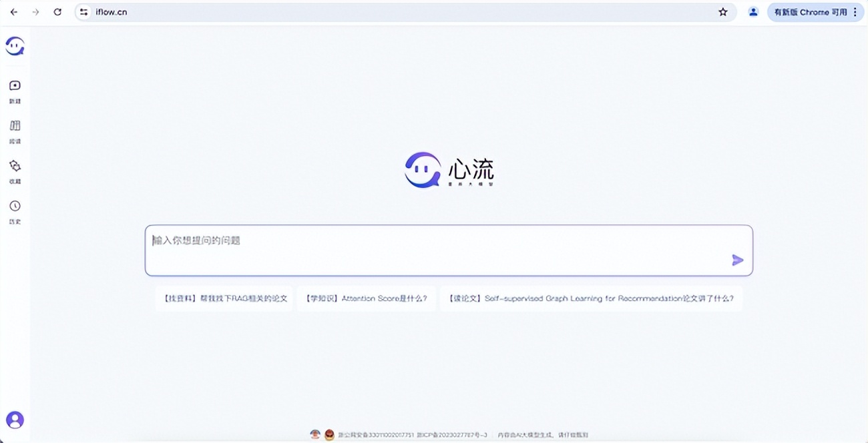
Task: Go back with the browser back arrow
Action: [14, 12]
